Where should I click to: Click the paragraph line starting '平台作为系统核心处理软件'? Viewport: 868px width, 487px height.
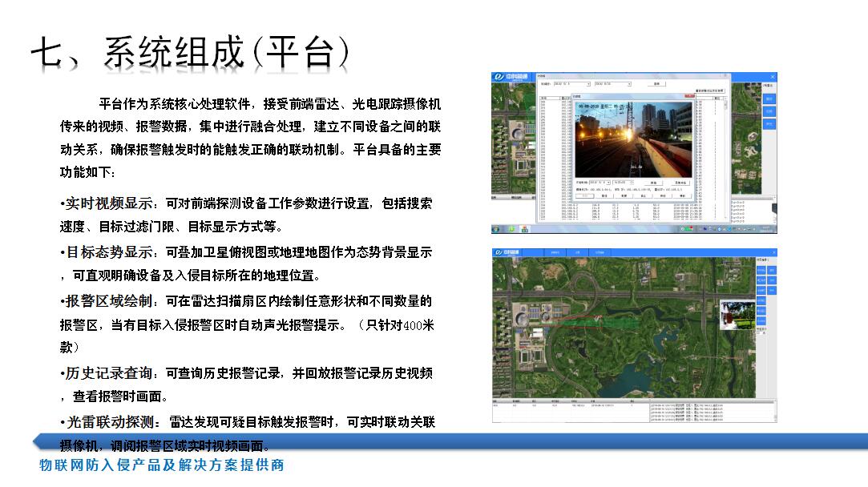pyautogui.click(x=269, y=103)
